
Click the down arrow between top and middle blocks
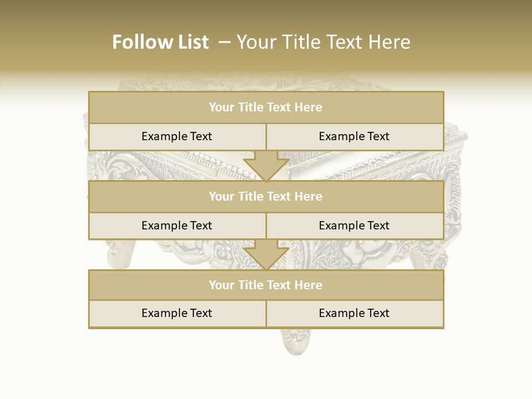click(266, 166)
